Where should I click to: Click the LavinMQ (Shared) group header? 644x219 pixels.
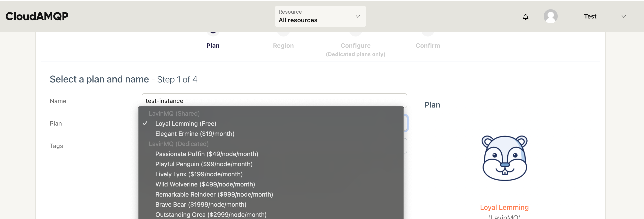pyautogui.click(x=174, y=113)
